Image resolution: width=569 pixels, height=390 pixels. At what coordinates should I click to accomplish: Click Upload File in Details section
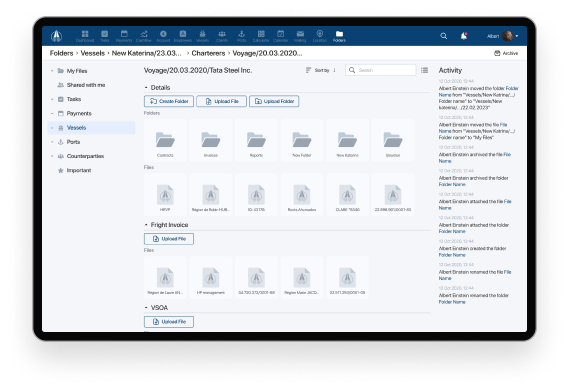coord(221,101)
